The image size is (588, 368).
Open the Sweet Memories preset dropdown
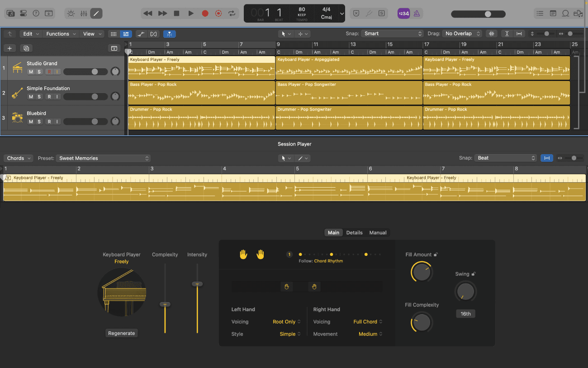(103, 158)
